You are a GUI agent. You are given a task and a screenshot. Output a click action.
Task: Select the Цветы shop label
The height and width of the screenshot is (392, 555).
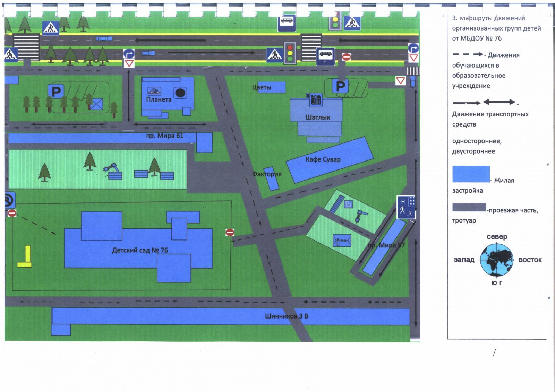click(262, 87)
